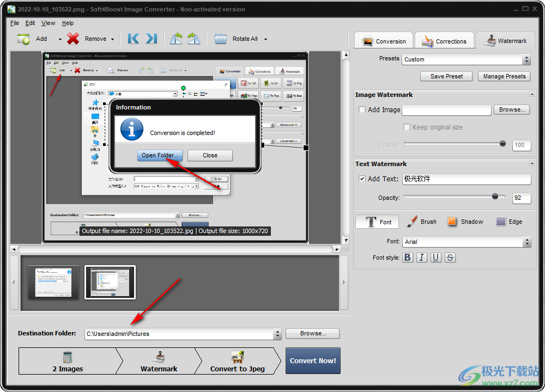Click the preview horizontal scroll right arrow

[337, 249]
